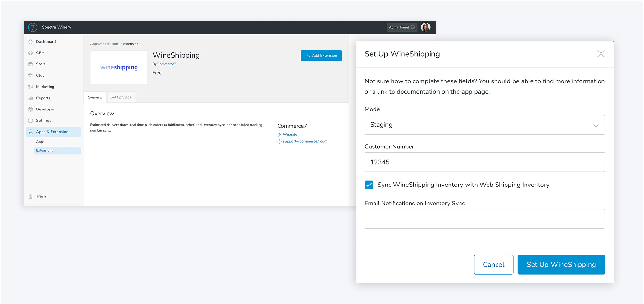Click the Reports chart icon

[x=31, y=98]
